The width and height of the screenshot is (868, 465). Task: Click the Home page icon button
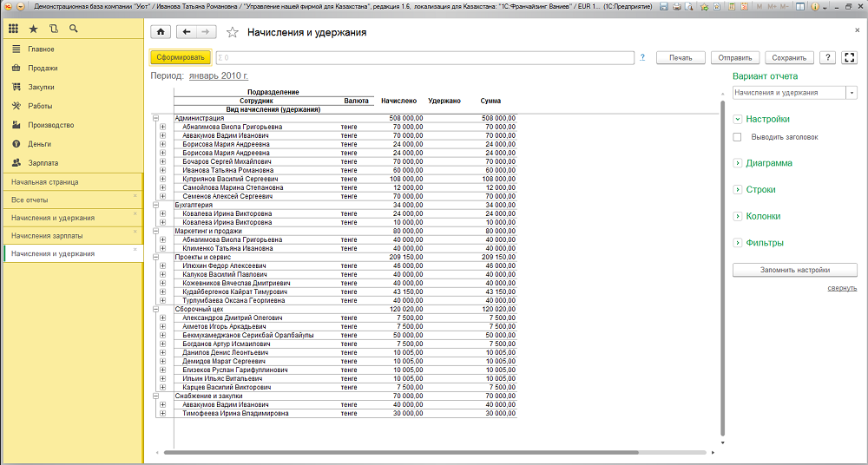click(161, 32)
